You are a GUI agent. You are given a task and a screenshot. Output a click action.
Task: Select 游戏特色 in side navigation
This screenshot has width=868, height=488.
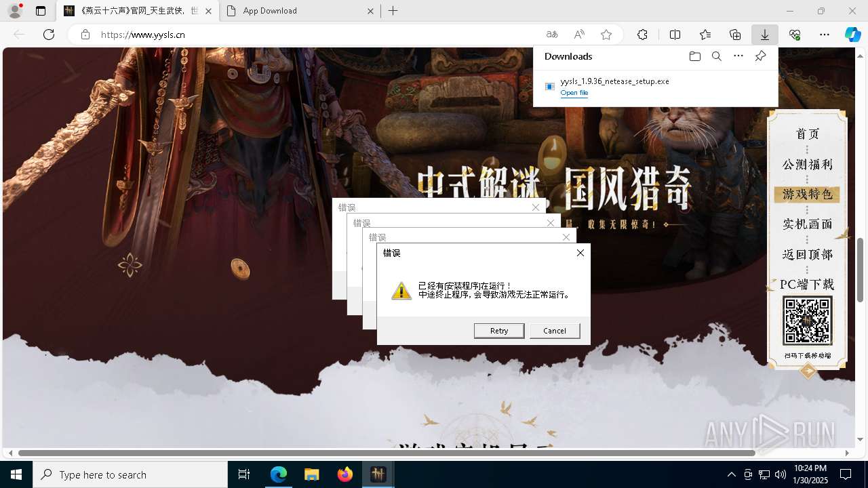tap(807, 195)
